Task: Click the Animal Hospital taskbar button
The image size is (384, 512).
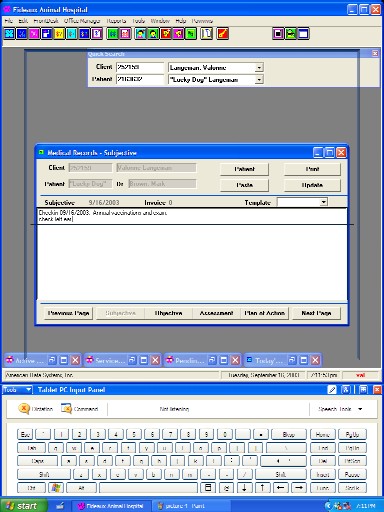Action: [x=112, y=506]
